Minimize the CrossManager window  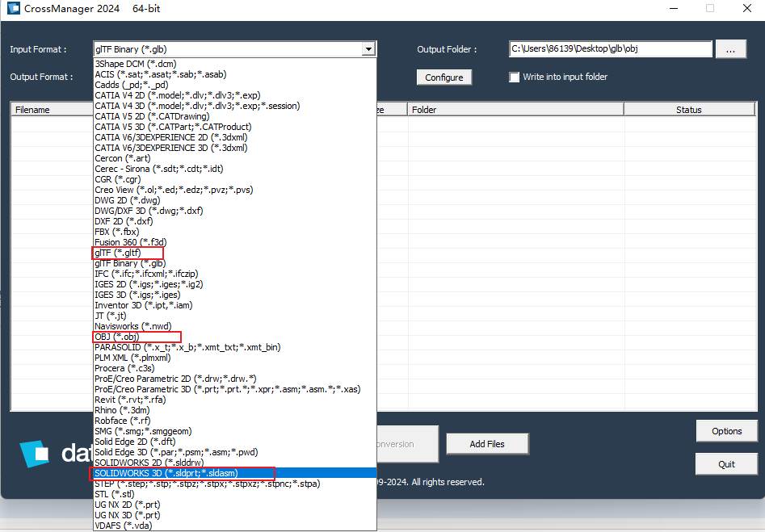tap(674, 8)
